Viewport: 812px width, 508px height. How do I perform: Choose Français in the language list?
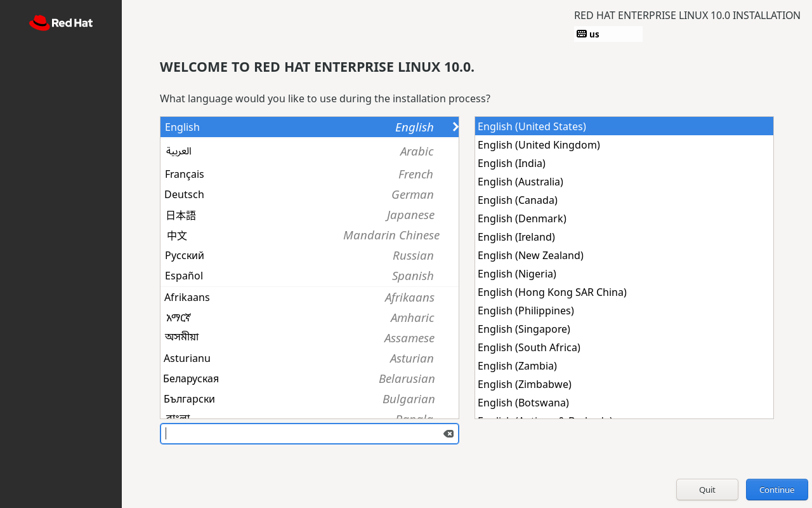pyautogui.click(x=309, y=174)
